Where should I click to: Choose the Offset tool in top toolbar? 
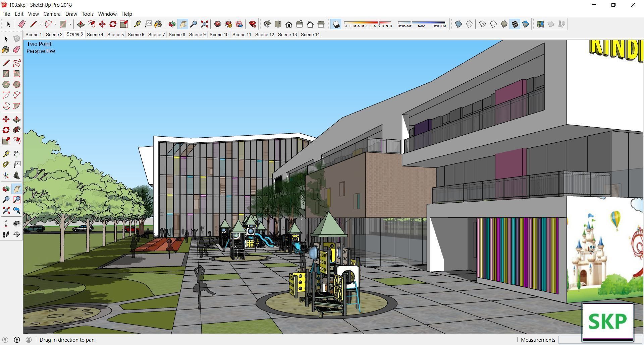tap(91, 24)
